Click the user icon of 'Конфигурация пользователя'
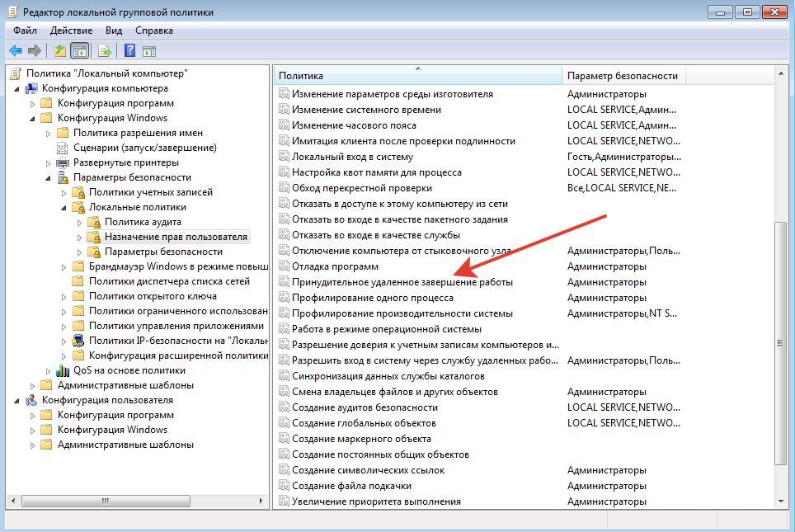Screen dimensions: 795x532 tap(31, 400)
